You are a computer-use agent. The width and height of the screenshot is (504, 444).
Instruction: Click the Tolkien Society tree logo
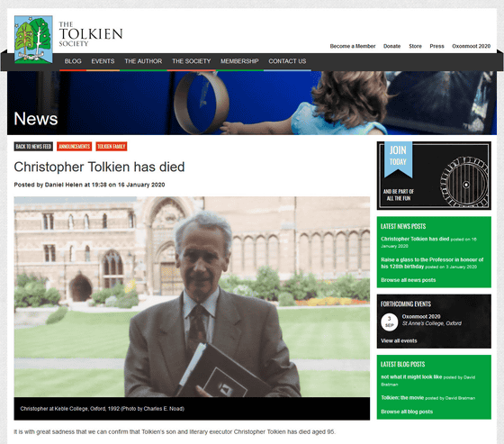coord(33,40)
